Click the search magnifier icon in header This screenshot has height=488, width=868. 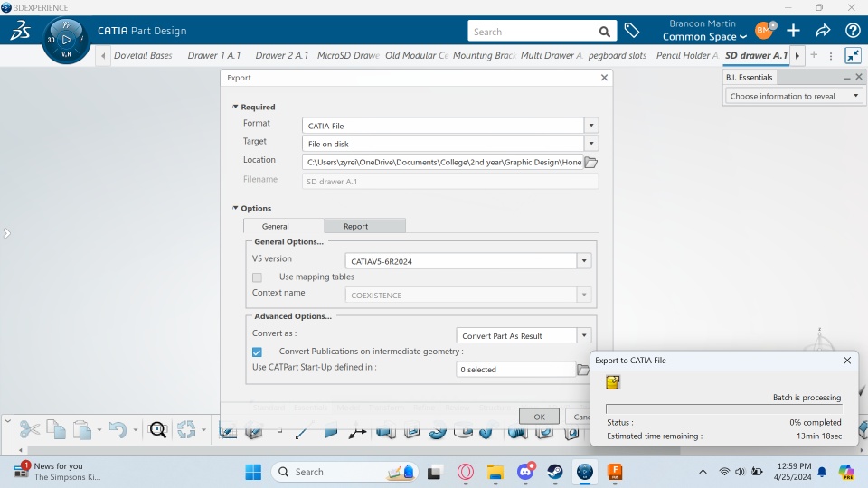(605, 32)
